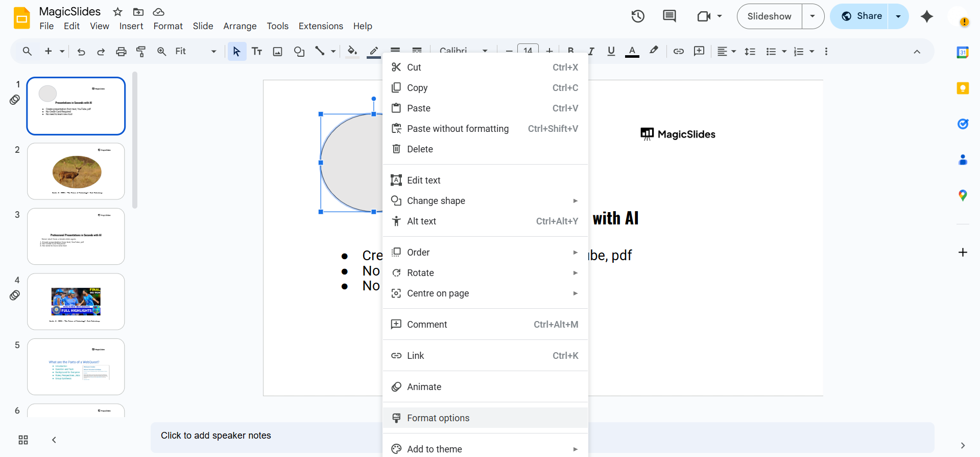This screenshot has height=457, width=980.
Task: Open the Insert menu
Action: (x=131, y=26)
